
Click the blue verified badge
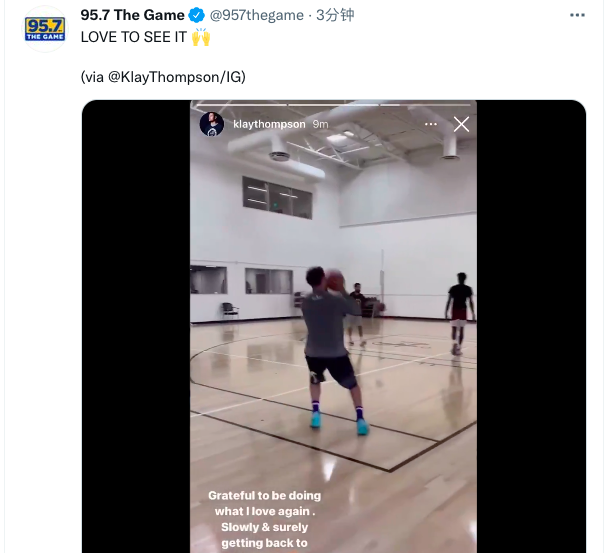pyautogui.click(x=196, y=15)
